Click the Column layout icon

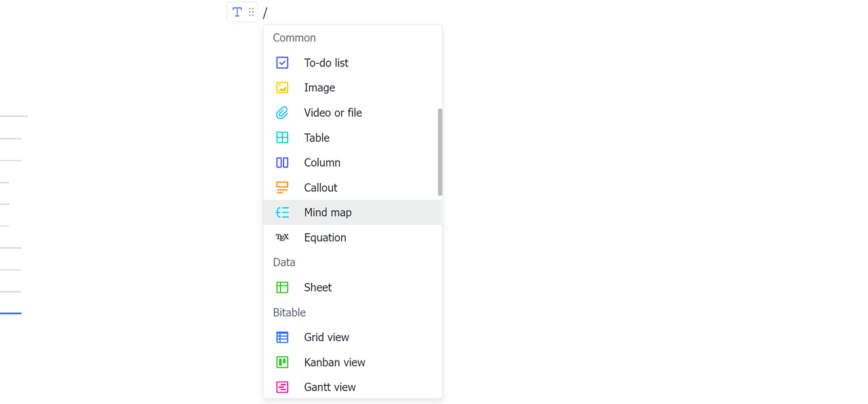pos(282,163)
